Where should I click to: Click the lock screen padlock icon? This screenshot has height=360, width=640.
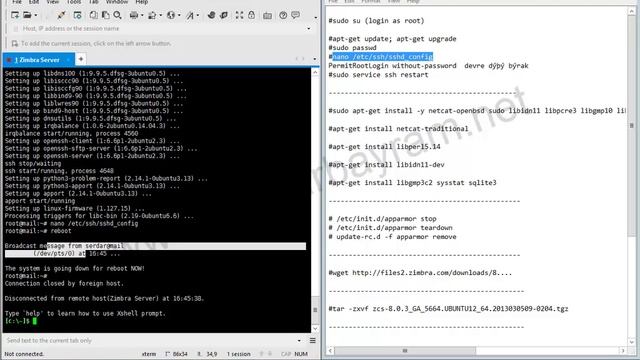(x=251, y=15)
